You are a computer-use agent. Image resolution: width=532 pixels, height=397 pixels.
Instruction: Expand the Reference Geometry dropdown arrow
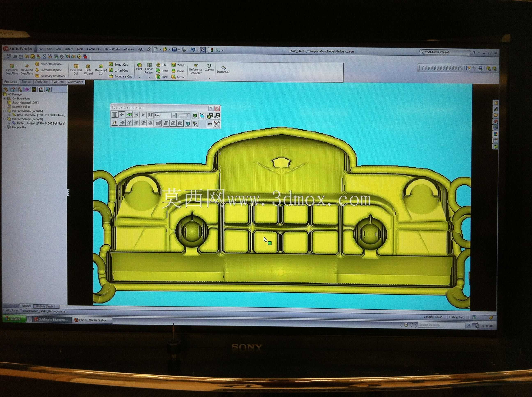[196, 78]
